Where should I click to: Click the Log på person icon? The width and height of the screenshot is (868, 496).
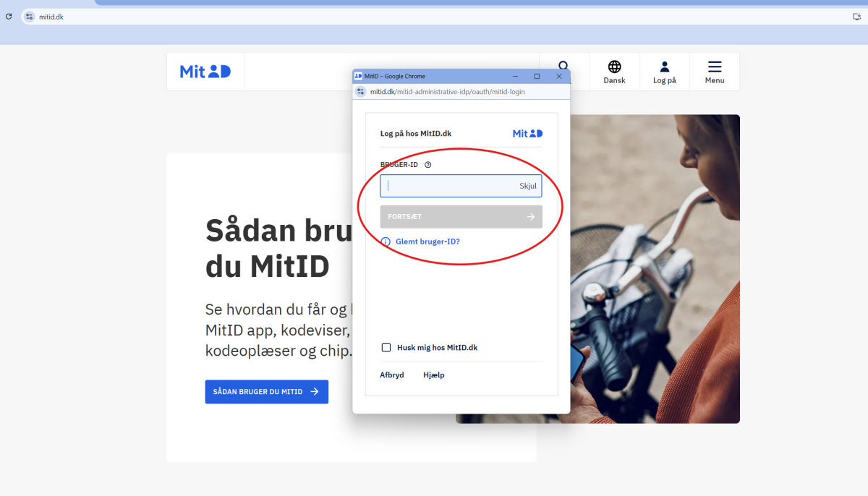coord(664,71)
